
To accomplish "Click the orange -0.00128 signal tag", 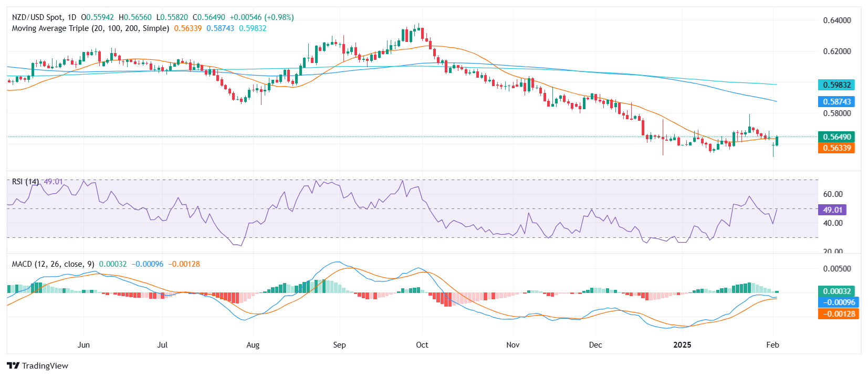I will pos(839,314).
